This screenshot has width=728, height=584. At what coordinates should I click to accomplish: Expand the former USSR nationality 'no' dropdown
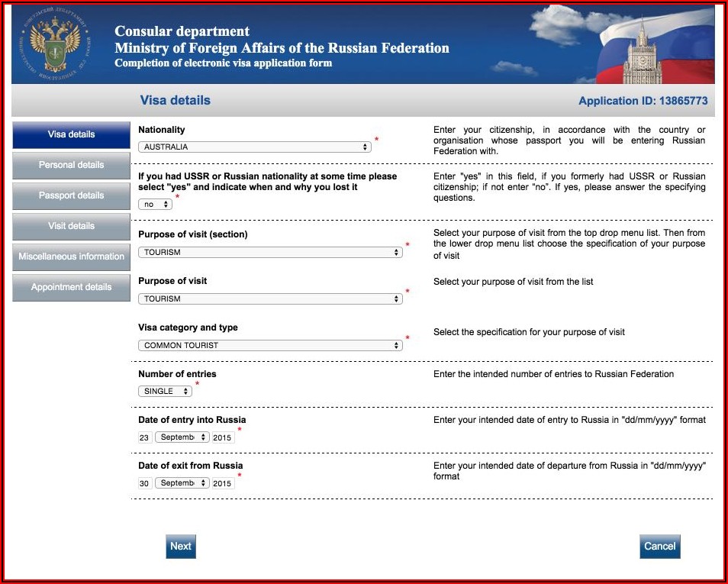click(x=156, y=205)
